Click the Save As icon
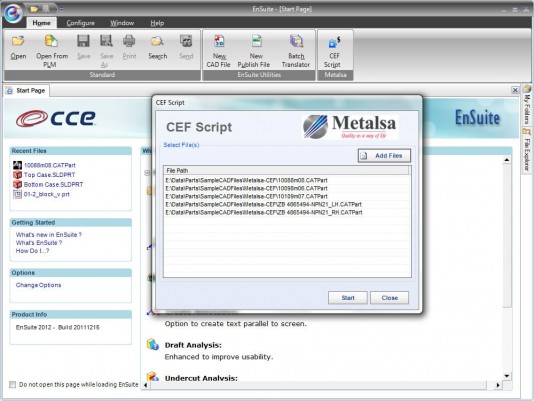Image resolution: width=534 pixels, height=401 pixels. click(106, 41)
